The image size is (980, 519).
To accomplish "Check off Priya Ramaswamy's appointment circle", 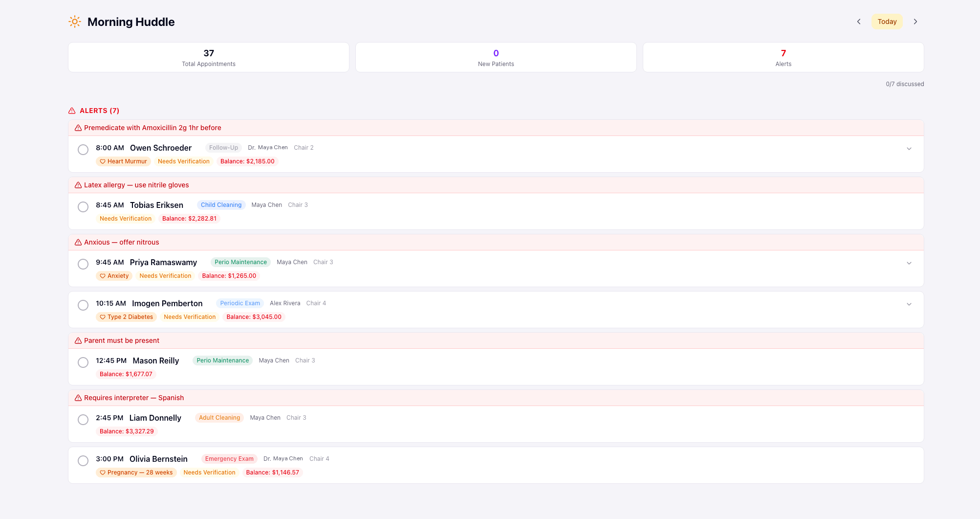I will pos(83,264).
